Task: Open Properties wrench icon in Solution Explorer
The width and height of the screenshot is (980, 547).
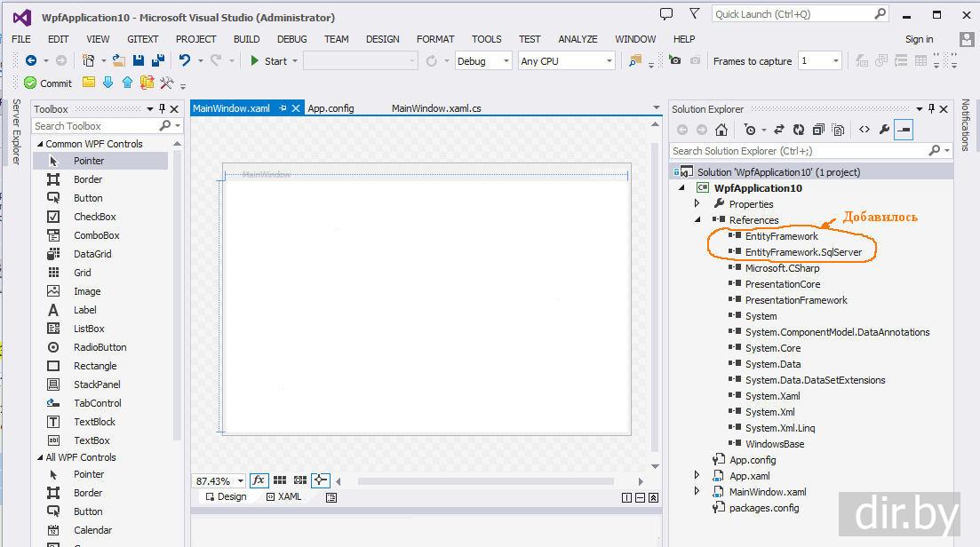Action: [884, 130]
